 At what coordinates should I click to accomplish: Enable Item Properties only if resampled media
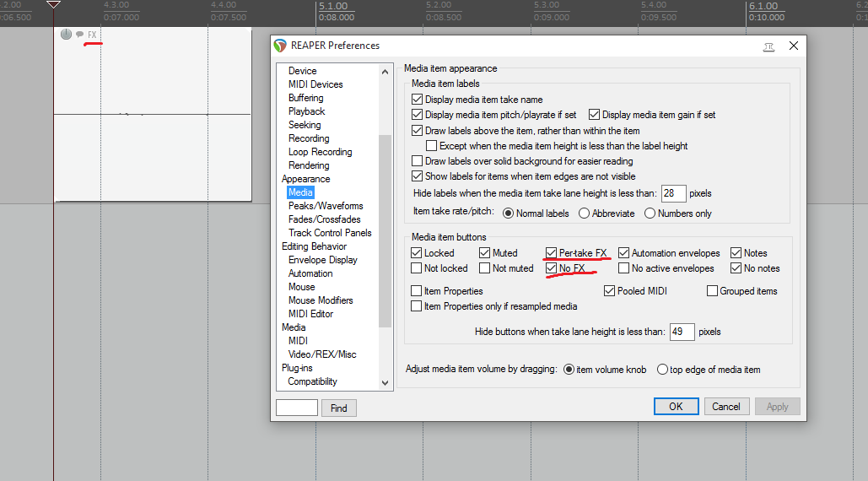click(x=417, y=306)
